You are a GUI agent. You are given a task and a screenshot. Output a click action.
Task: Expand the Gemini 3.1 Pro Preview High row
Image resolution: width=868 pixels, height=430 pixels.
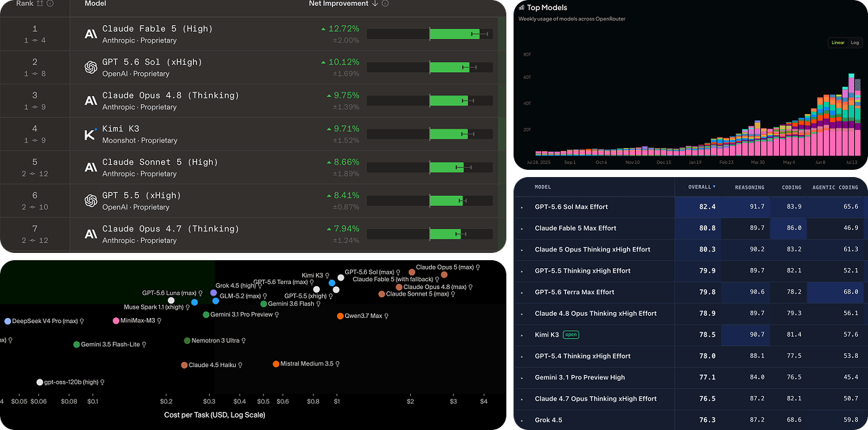click(522, 378)
